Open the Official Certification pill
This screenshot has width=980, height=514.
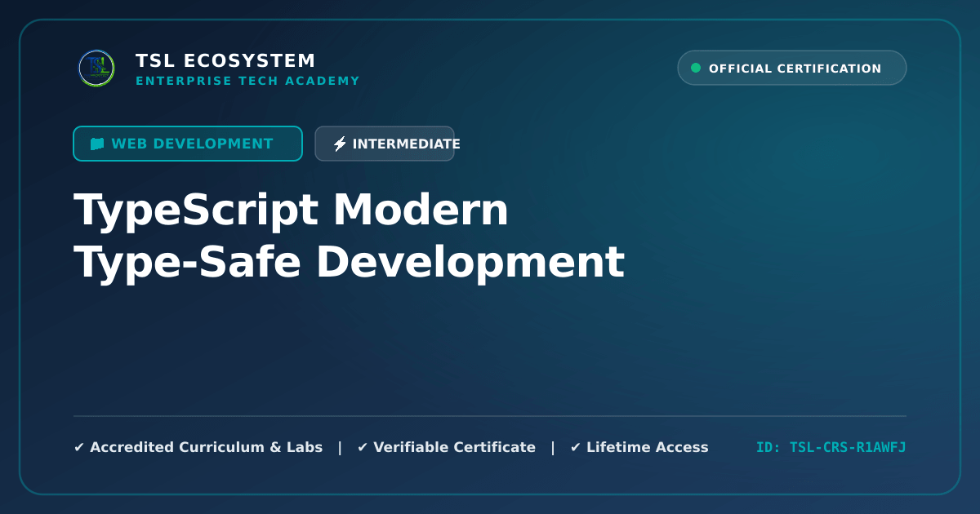792,68
